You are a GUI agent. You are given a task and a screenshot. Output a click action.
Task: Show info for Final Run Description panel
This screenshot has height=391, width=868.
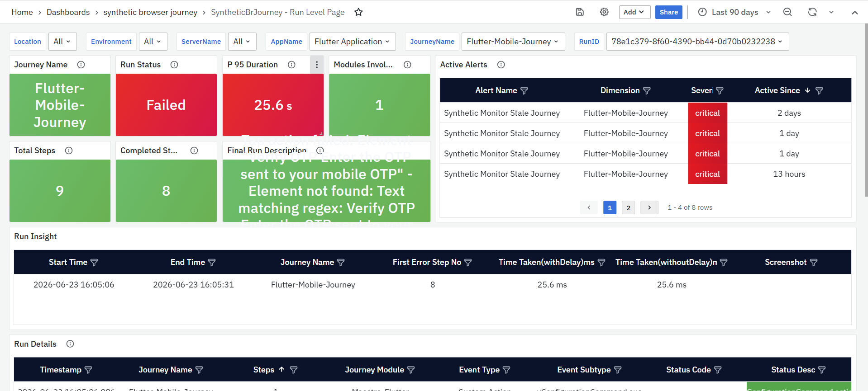(320, 151)
